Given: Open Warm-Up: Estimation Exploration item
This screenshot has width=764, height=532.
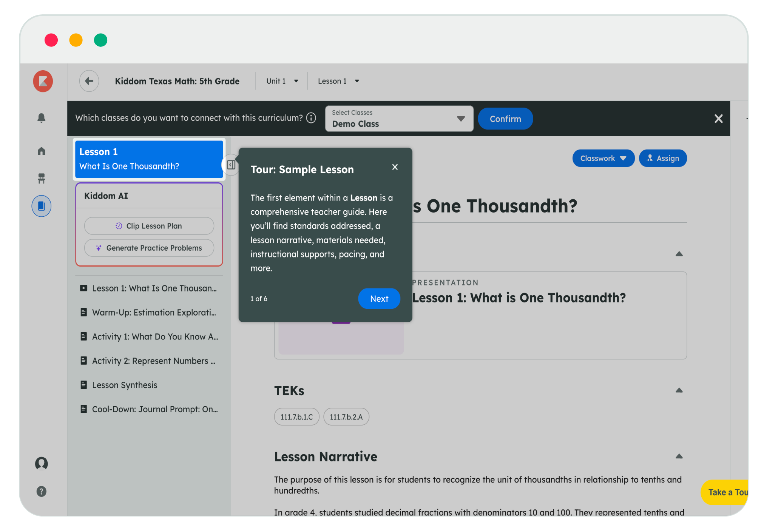Looking at the screenshot, I should (154, 313).
